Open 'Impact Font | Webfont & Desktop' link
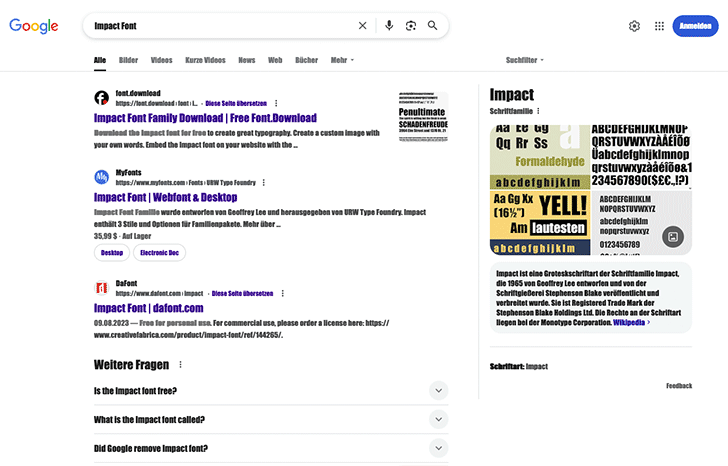 coord(165,197)
